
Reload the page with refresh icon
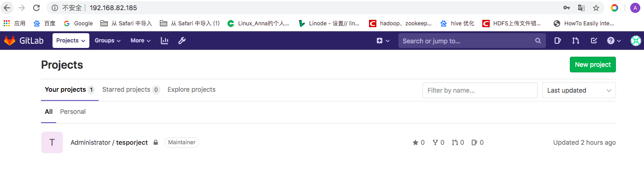(x=36, y=8)
